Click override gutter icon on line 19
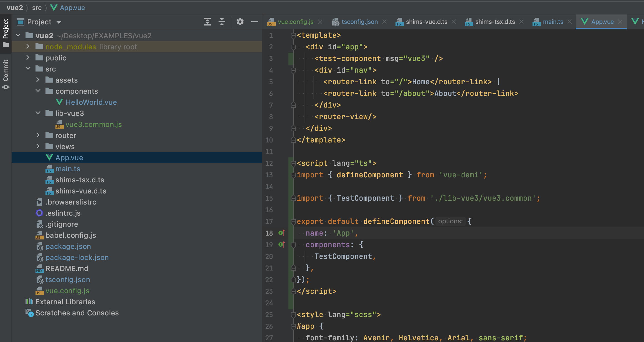Screen dimensions: 644x342 click(282, 244)
